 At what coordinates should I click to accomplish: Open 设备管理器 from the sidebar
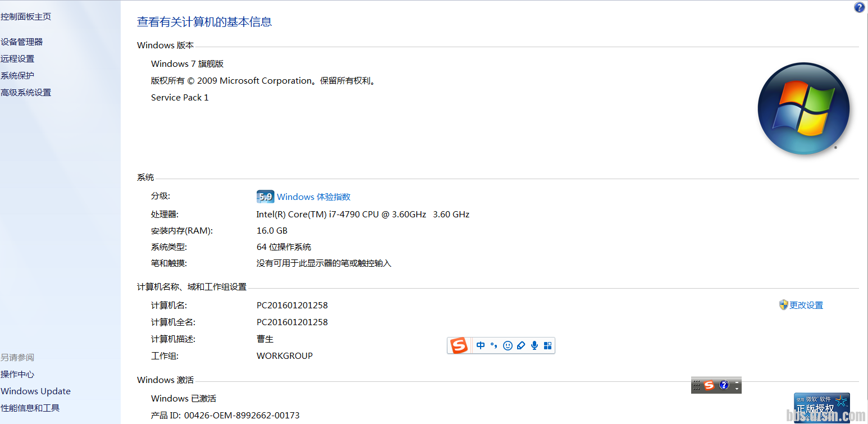[x=22, y=42]
